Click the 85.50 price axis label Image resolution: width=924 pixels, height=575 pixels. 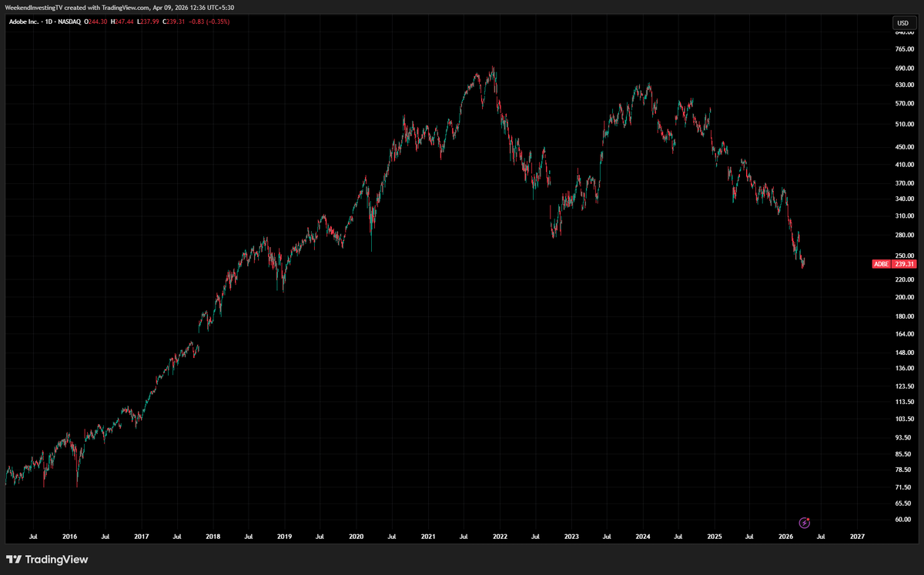click(903, 453)
